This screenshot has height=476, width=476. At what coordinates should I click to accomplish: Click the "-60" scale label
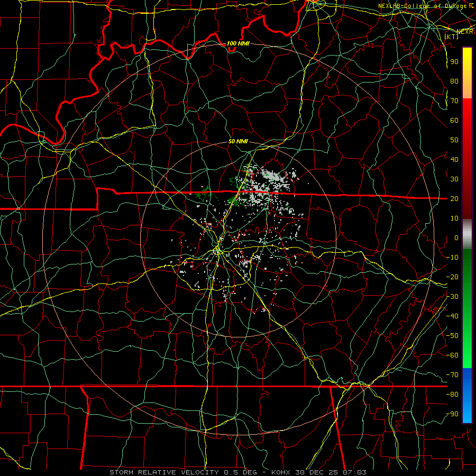[452, 355]
